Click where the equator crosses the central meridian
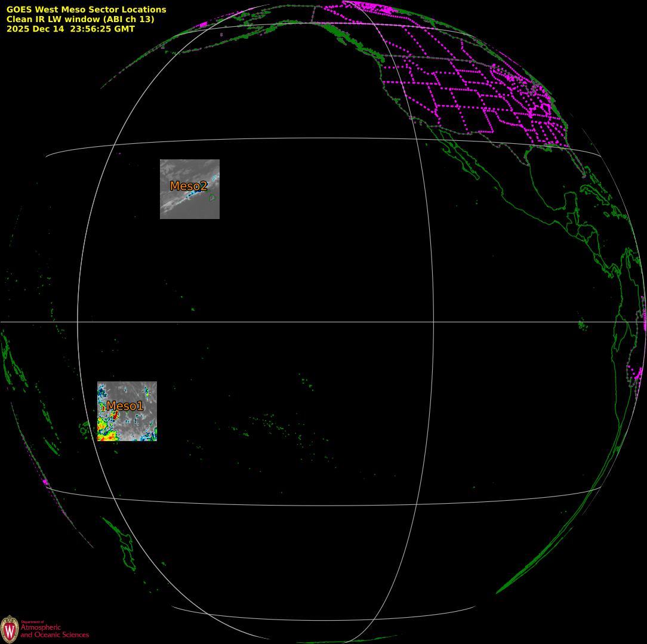This screenshot has width=647, height=644. pos(433,322)
